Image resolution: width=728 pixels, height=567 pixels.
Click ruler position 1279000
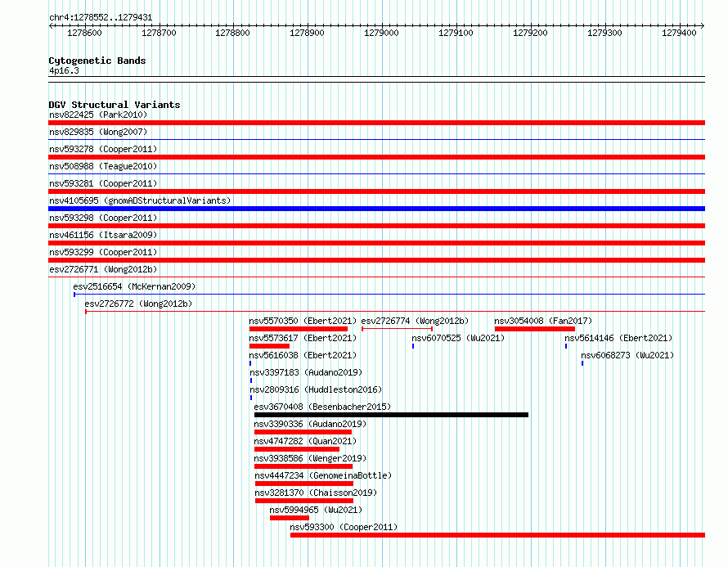381,33
